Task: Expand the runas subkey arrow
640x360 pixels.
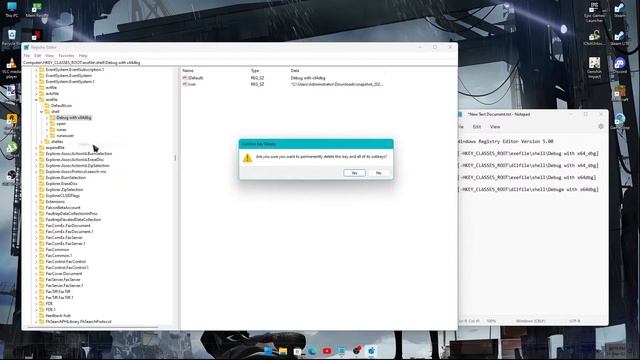Action: coord(47,130)
